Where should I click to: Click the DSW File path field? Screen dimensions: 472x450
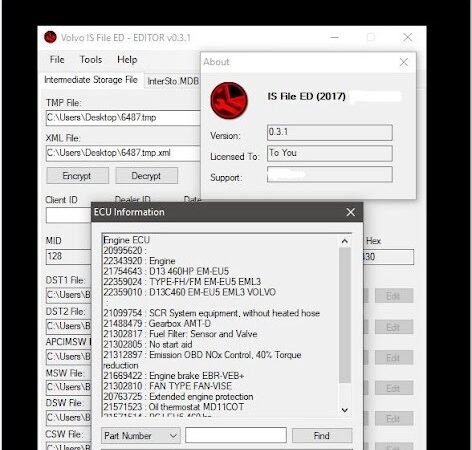point(69,418)
